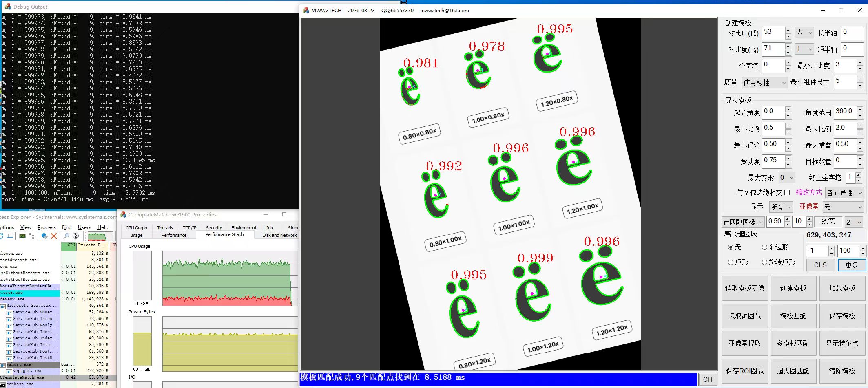This screenshot has width=868, height=388.
Task: Open the Users menu in Process Explorer
Action: pyautogui.click(x=84, y=227)
